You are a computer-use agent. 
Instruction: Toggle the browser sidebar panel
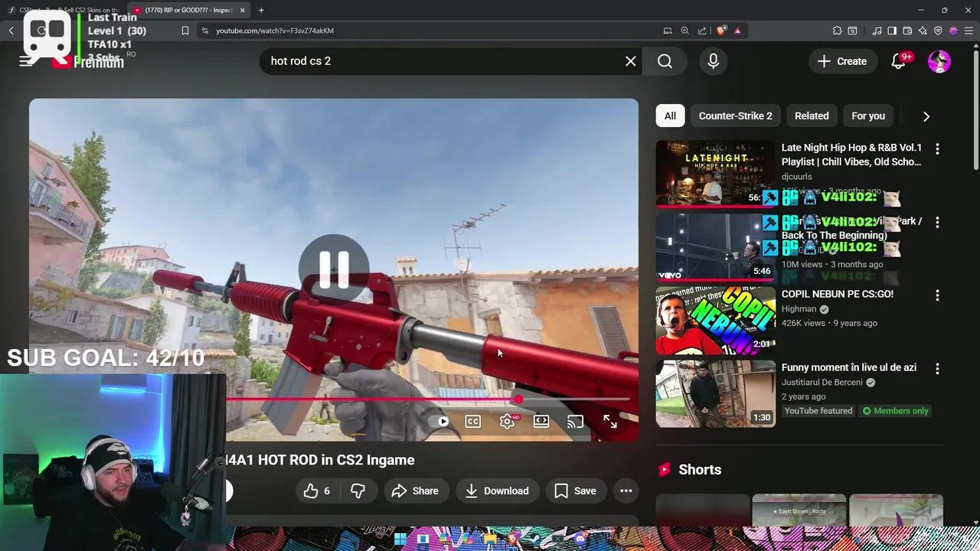click(892, 31)
